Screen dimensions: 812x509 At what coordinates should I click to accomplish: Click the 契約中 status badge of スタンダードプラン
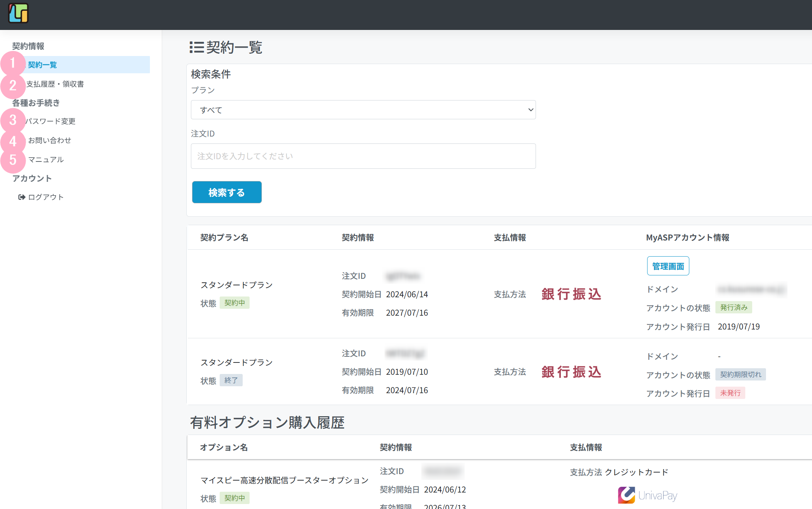click(x=235, y=303)
